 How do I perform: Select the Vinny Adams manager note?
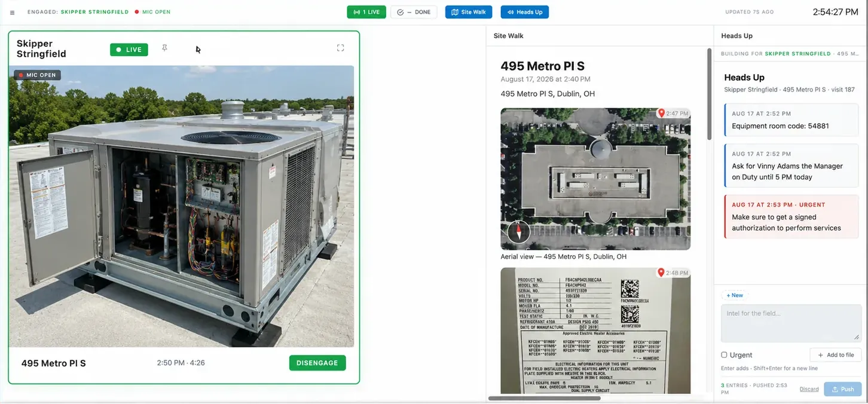(x=791, y=166)
